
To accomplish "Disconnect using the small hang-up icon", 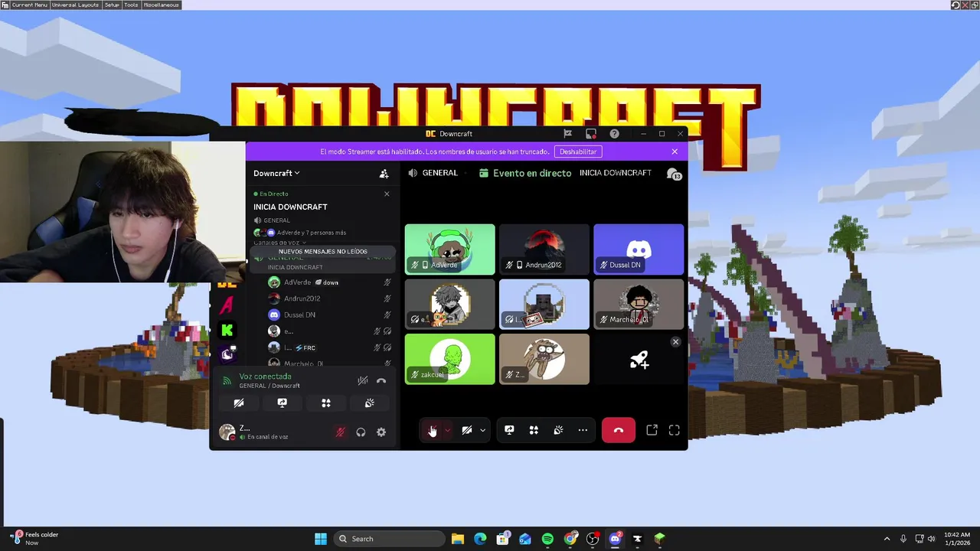I will 381,380.
